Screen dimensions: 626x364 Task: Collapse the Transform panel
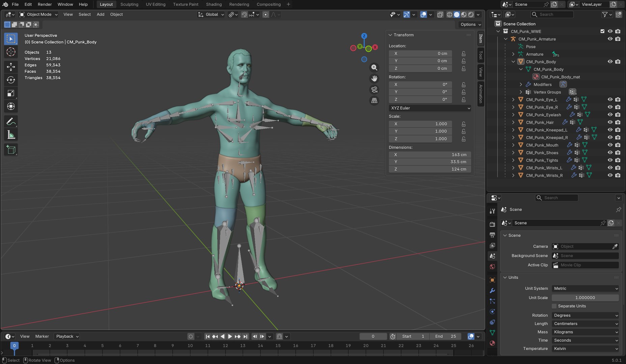[x=390, y=35]
